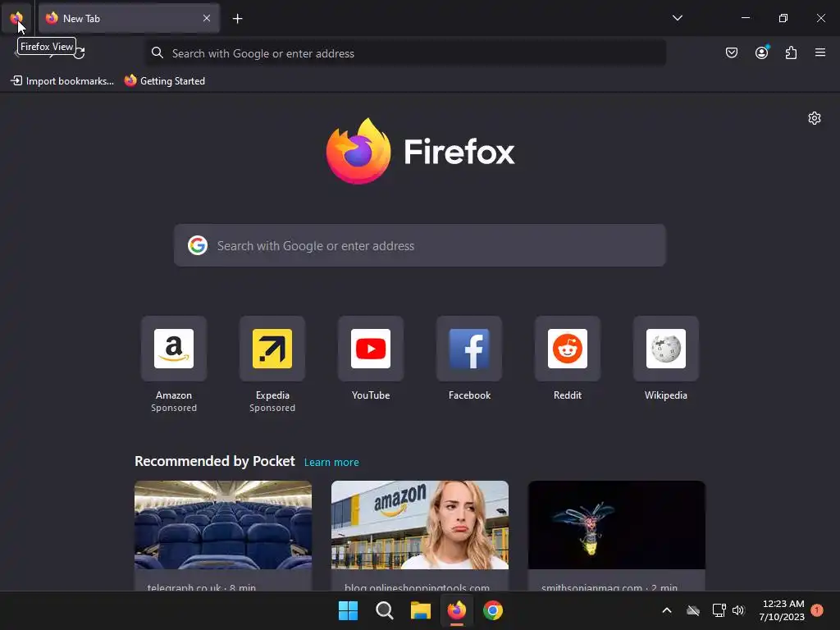Open Windows taskbar search
This screenshot has width=840, height=630.
(384, 610)
